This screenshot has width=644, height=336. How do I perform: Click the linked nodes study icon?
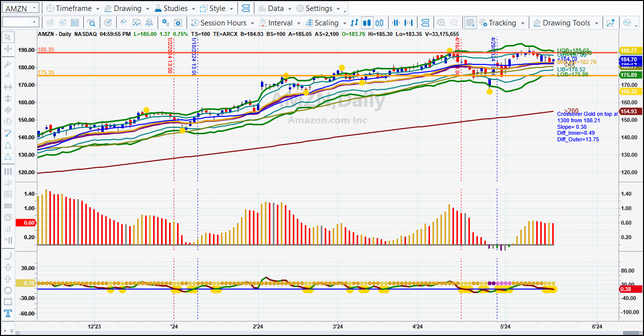(149, 22)
